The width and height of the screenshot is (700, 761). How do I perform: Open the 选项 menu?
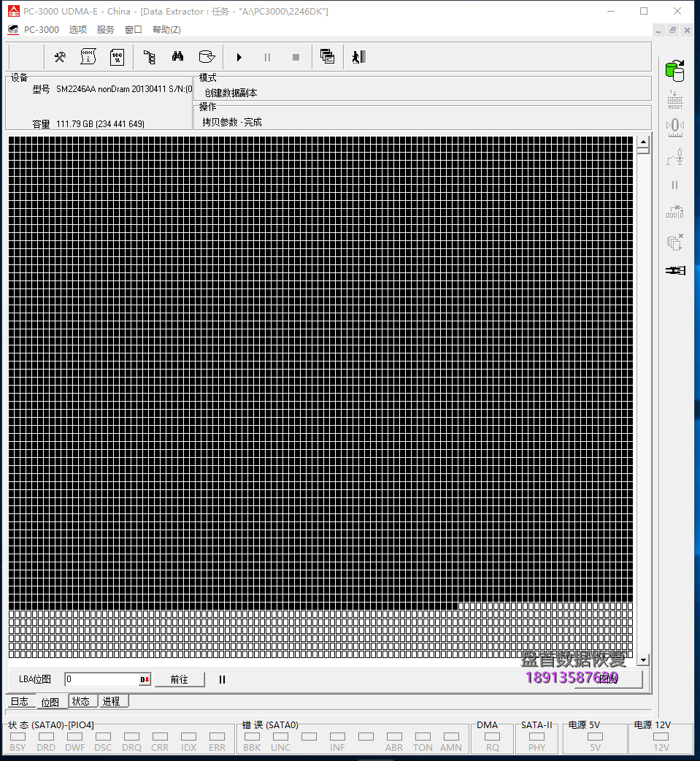77,30
